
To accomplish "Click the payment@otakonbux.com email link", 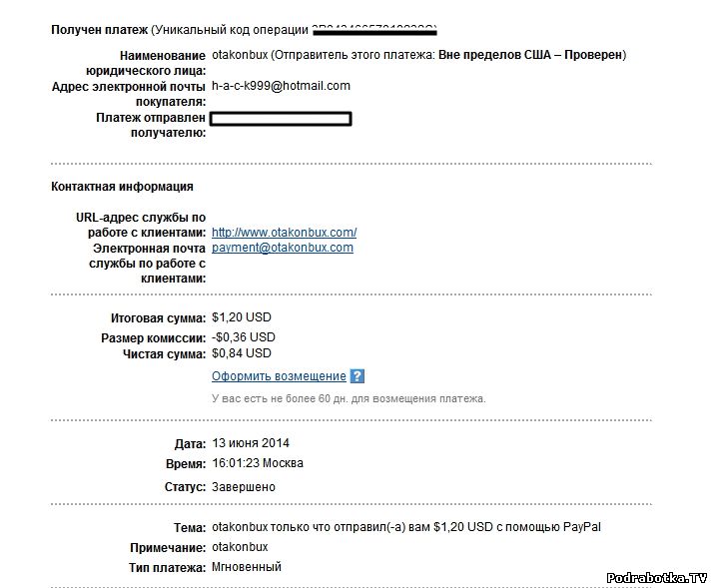I will pos(283,248).
